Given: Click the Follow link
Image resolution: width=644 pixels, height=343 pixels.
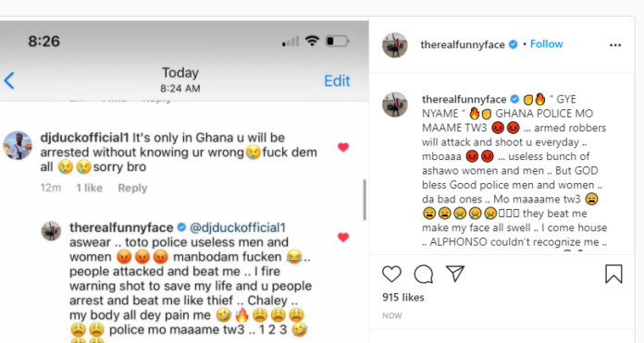Looking at the screenshot, I should pyautogui.click(x=546, y=43).
